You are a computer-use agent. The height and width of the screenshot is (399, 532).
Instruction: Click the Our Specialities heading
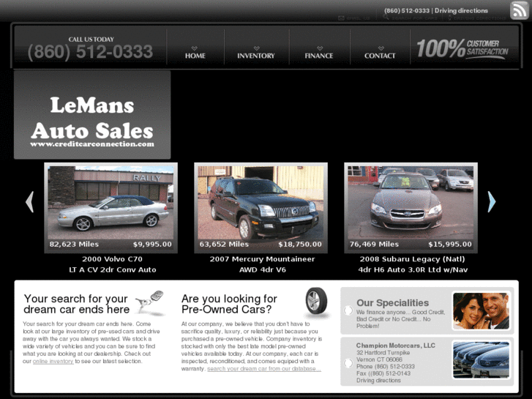[x=392, y=303]
